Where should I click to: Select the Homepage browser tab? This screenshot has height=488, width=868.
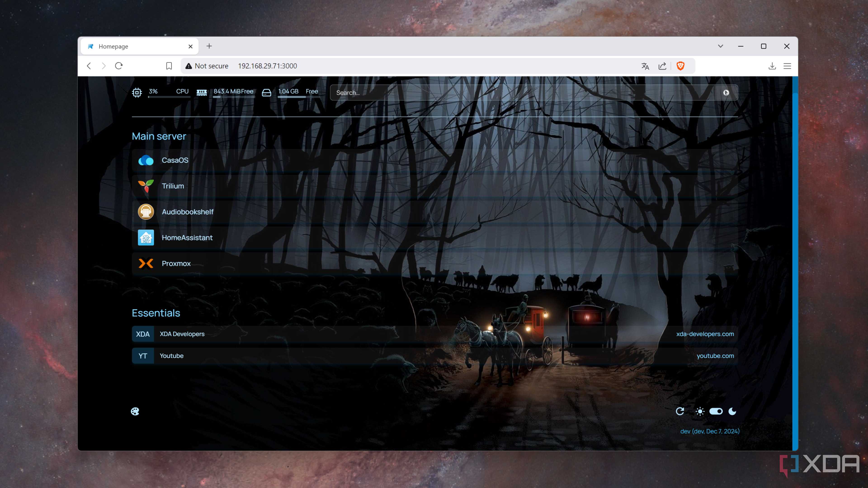coord(139,47)
